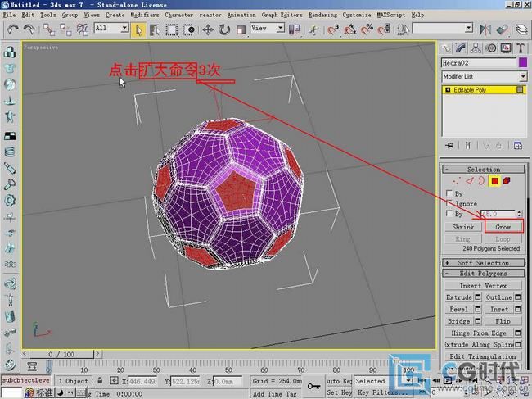Click the purple object color swatch
Screen dimensions: 532x399
523,62
